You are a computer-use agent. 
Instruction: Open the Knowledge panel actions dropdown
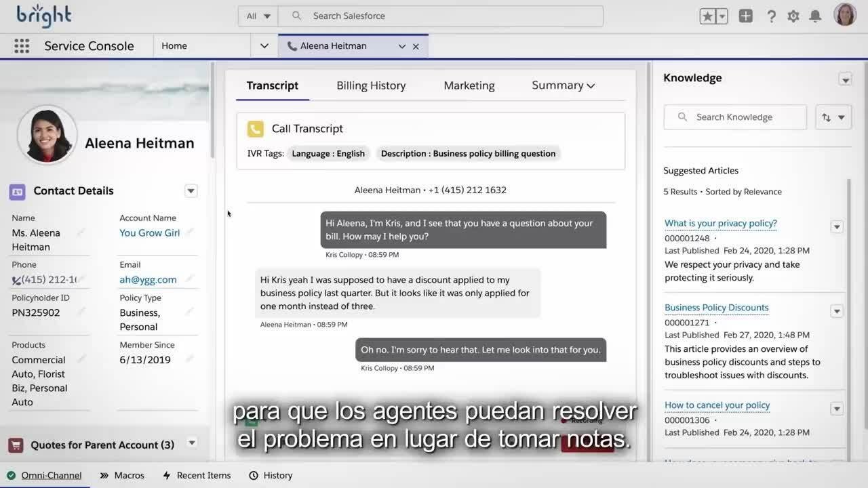[845, 79]
